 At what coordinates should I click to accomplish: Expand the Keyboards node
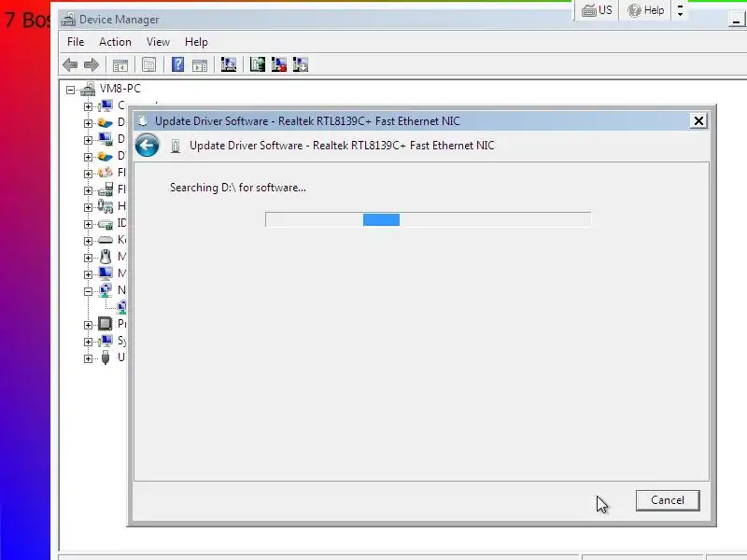(88, 241)
